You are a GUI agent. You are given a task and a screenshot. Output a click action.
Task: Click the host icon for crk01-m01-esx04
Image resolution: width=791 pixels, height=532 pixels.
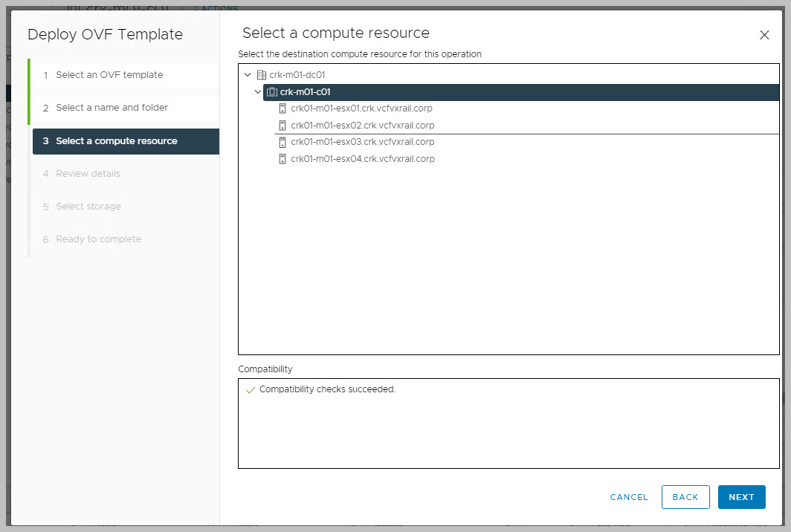pos(282,159)
